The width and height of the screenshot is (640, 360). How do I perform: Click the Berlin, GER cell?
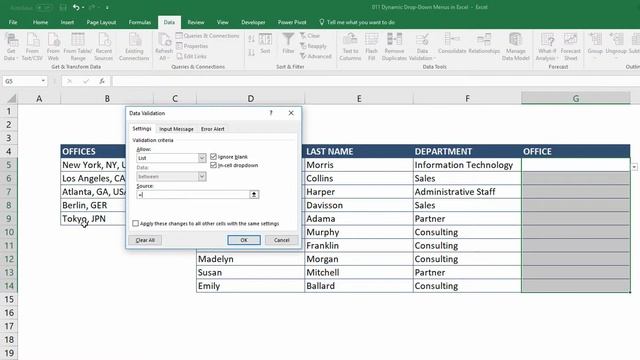coord(93,205)
